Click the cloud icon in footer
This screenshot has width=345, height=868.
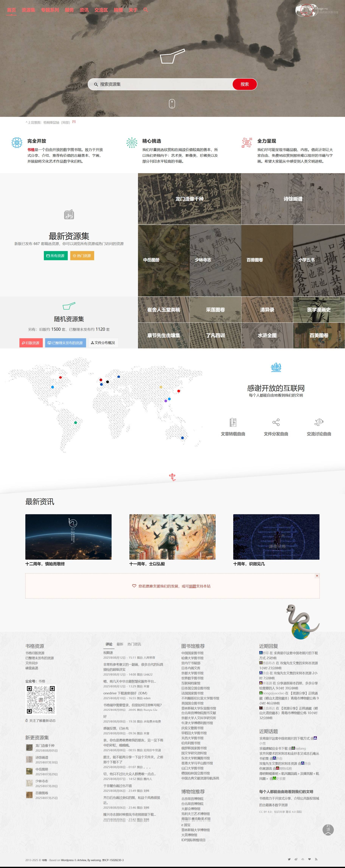(x=302, y=859)
